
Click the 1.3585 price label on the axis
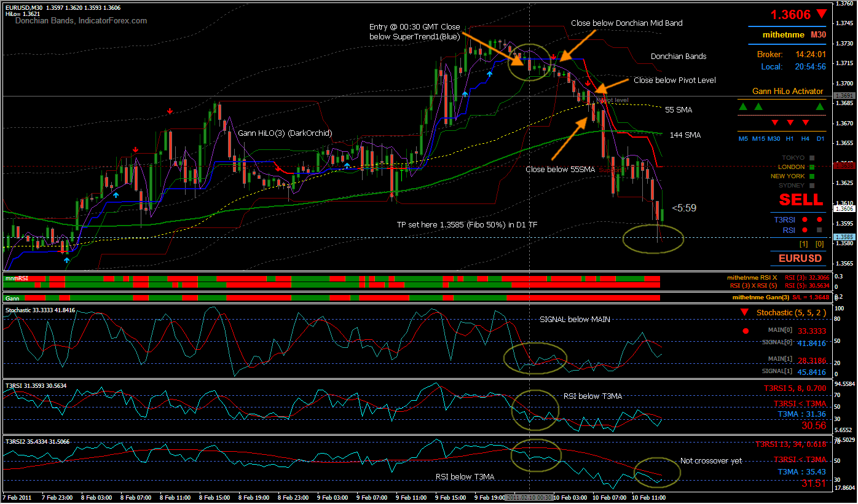point(843,237)
